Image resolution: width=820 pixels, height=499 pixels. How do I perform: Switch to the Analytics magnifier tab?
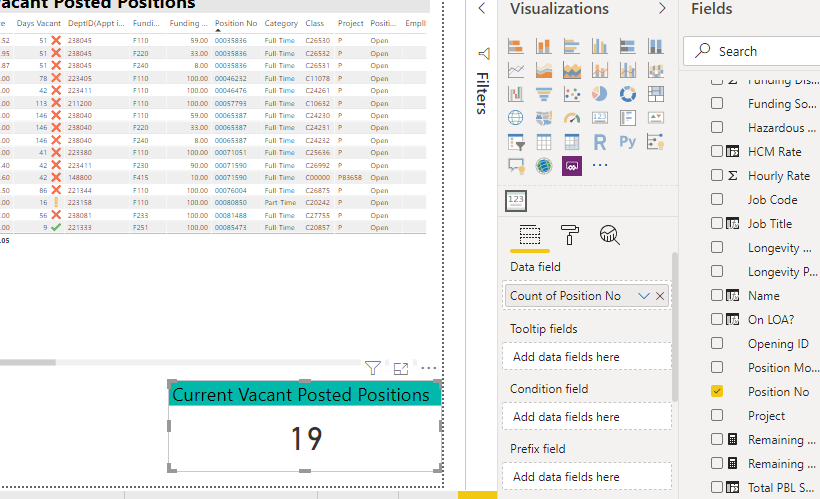tap(609, 235)
